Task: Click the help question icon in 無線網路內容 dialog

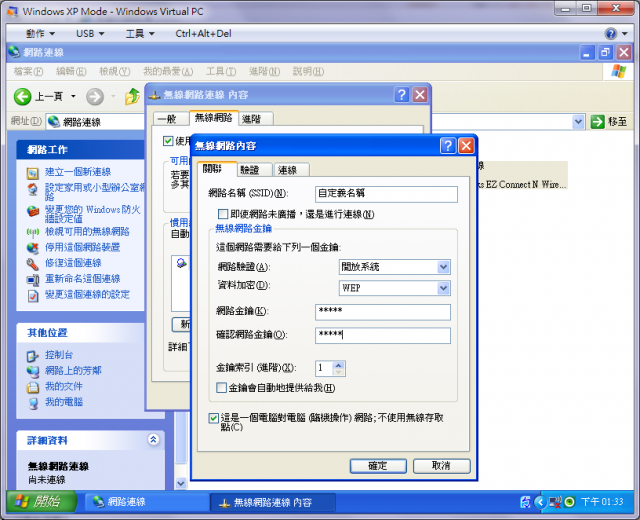Action: coord(448,145)
